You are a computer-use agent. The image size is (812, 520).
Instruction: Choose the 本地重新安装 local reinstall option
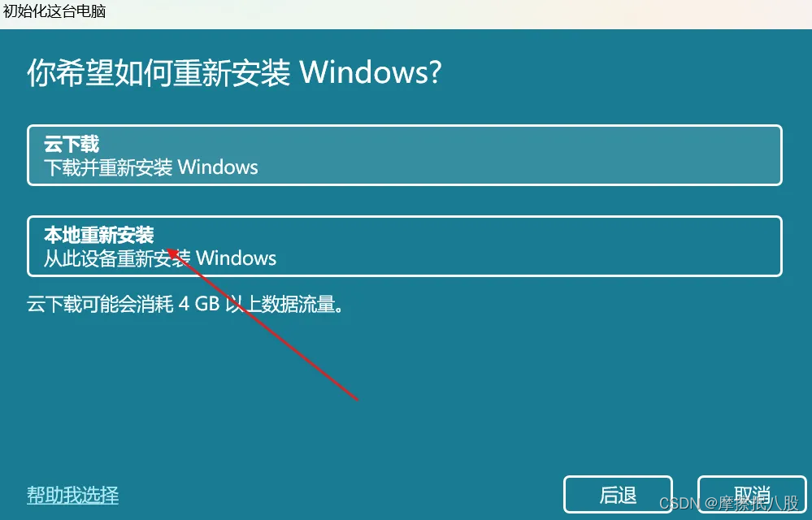pos(405,246)
